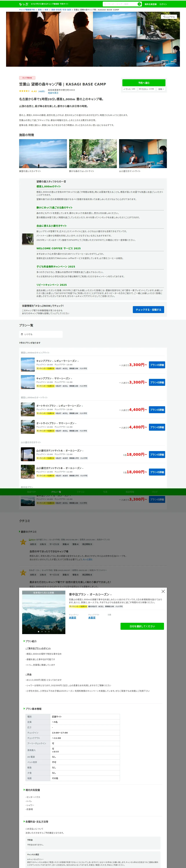Open hero photo of tent under blue sky

click(x=115, y=26)
